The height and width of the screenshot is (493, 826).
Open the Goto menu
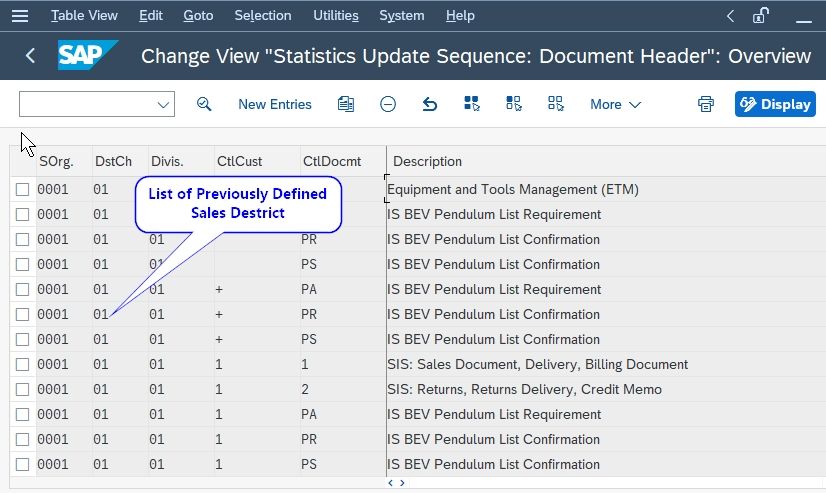(198, 16)
